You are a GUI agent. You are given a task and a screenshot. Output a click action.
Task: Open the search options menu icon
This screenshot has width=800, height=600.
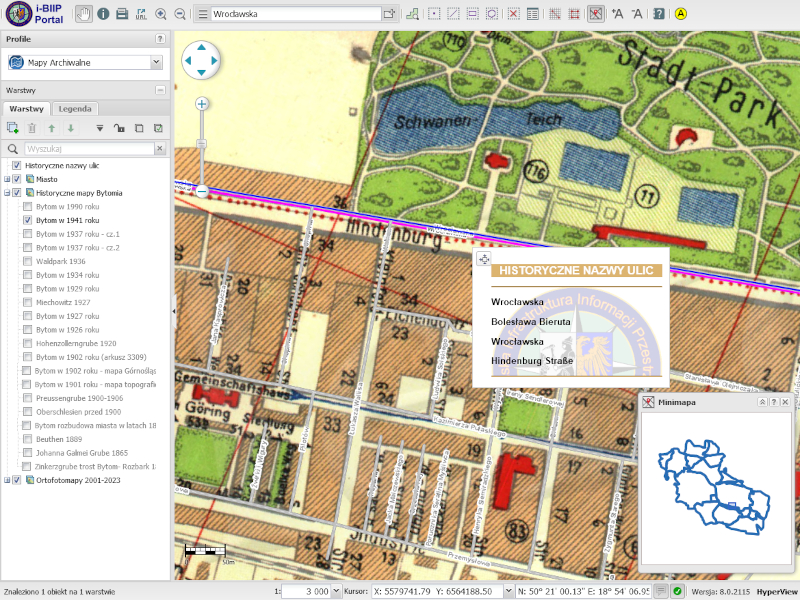203,14
